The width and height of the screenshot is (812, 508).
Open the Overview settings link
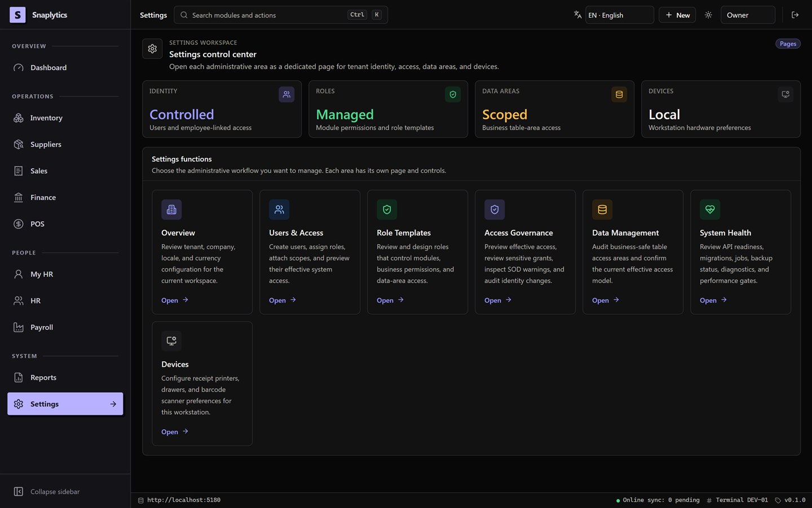click(x=175, y=300)
